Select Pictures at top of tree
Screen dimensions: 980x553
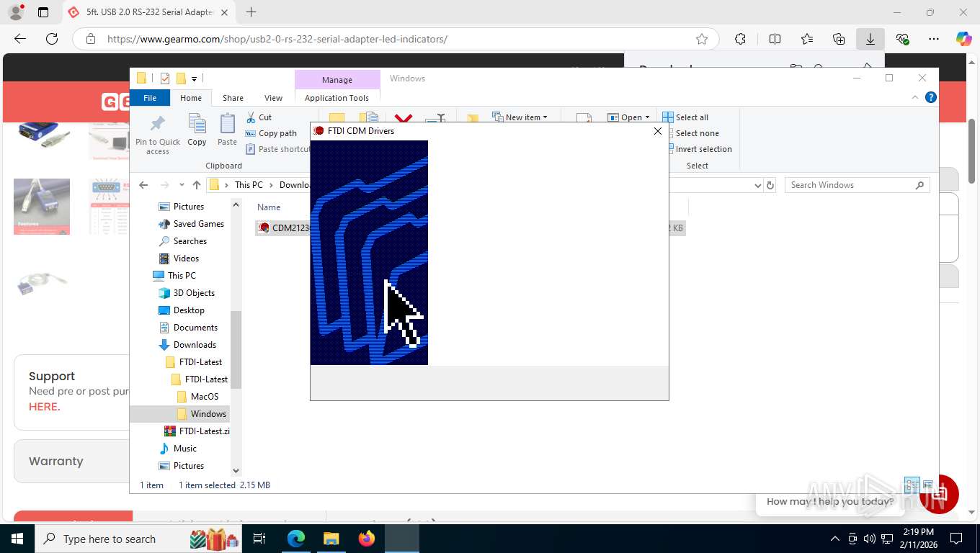click(x=189, y=207)
